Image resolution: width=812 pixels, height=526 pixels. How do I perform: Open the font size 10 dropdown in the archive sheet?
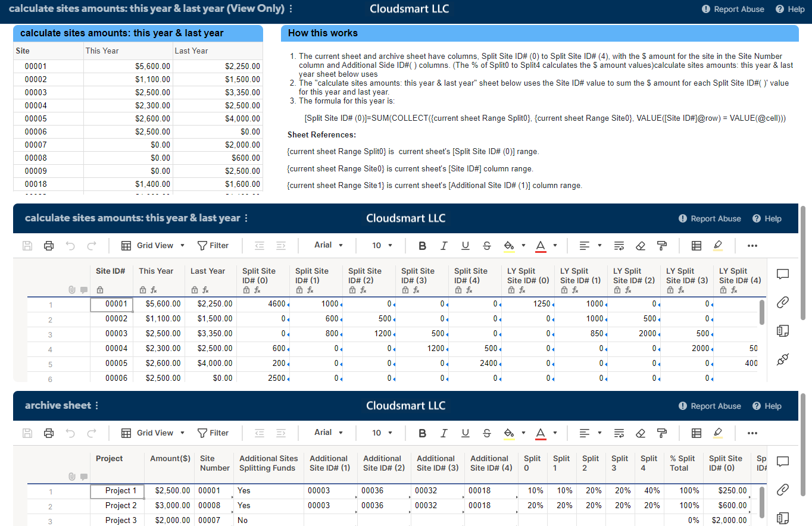pos(382,433)
